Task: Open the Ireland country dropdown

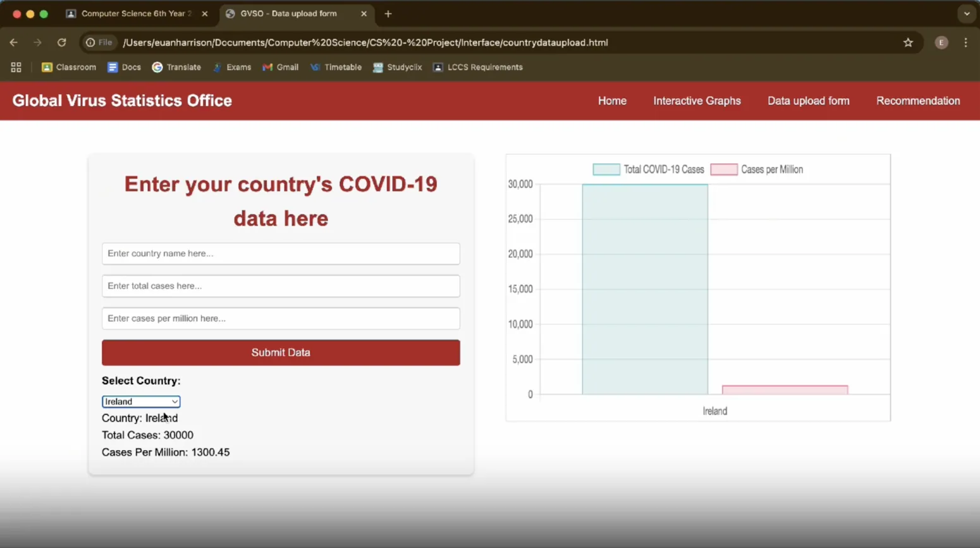Action: coord(141,401)
